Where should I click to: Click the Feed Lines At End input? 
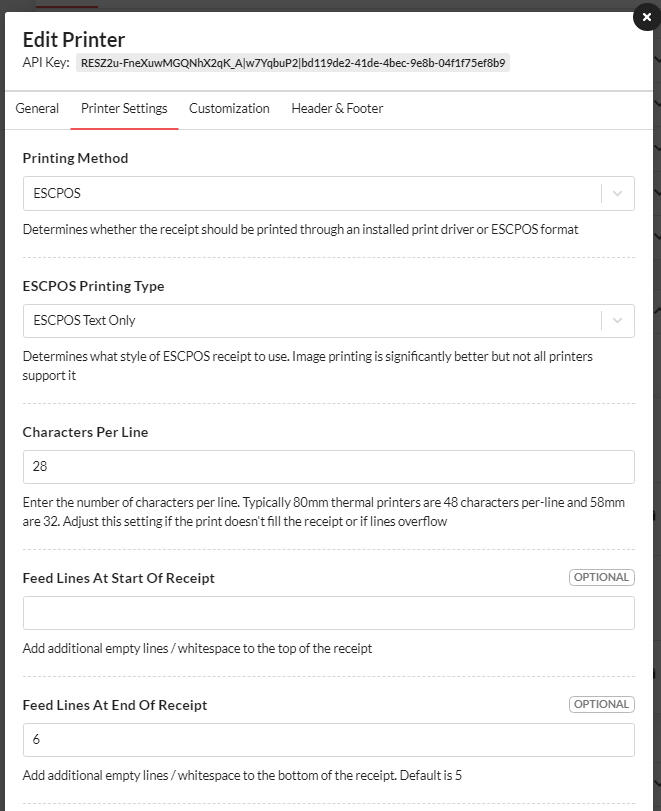click(x=328, y=740)
